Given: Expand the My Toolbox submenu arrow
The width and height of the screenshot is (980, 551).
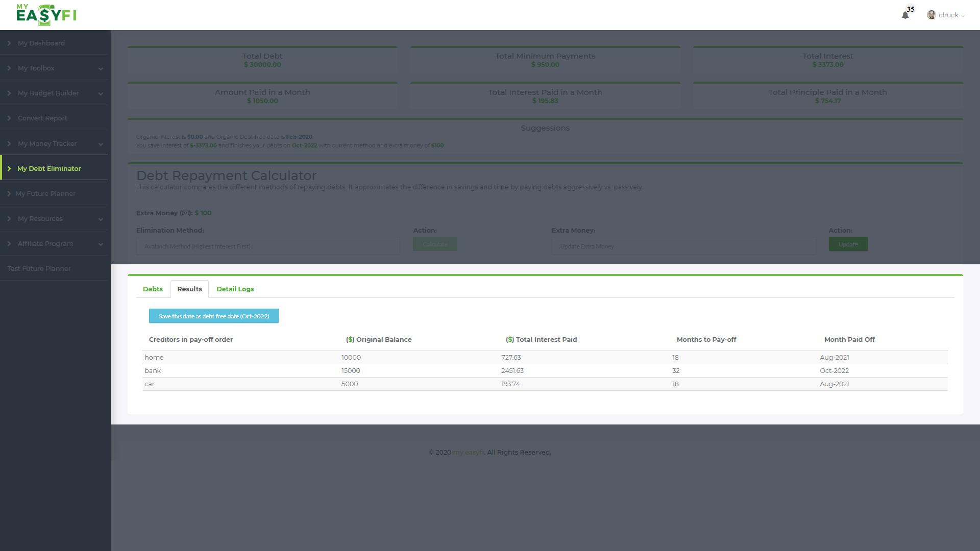Looking at the screenshot, I should [x=101, y=68].
